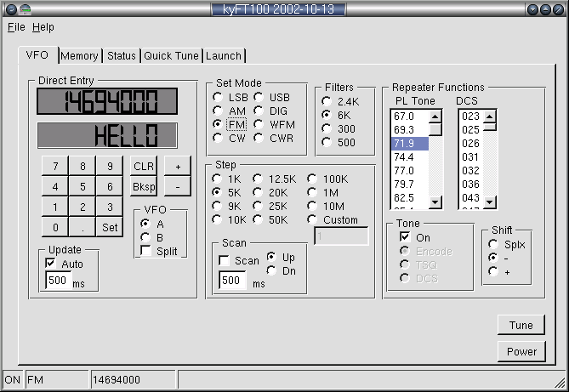Screen dimensions: 569x392
Task: Click the Power button
Action: pyautogui.click(x=521, y=351)
